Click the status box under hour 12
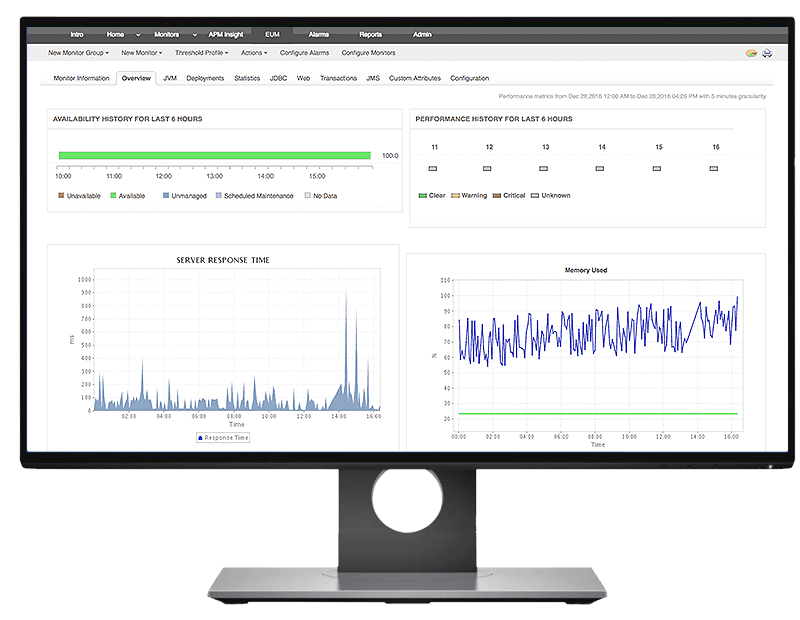The image size is (800, 620). point(488,169)
